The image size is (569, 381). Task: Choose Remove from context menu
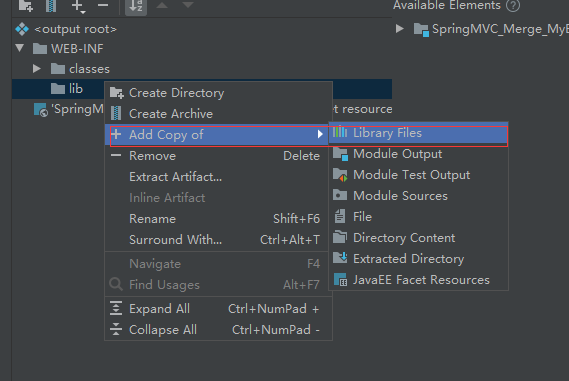(x=218, y=156)
